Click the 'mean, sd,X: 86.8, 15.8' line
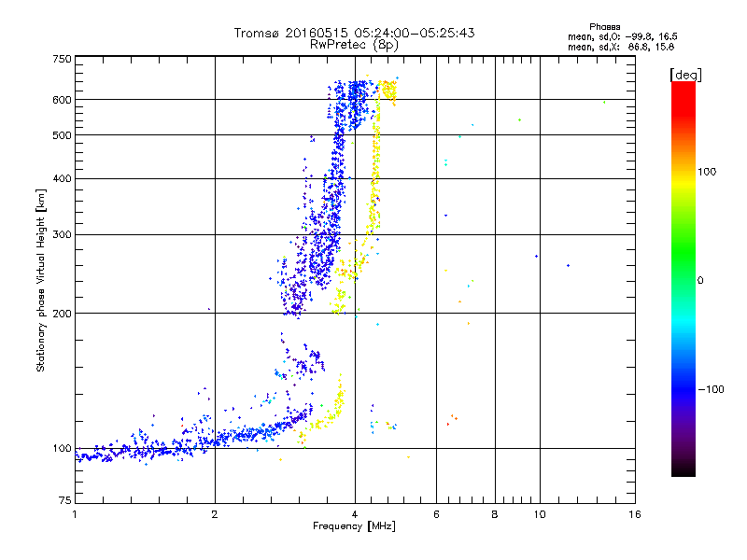 pos(621,47)
